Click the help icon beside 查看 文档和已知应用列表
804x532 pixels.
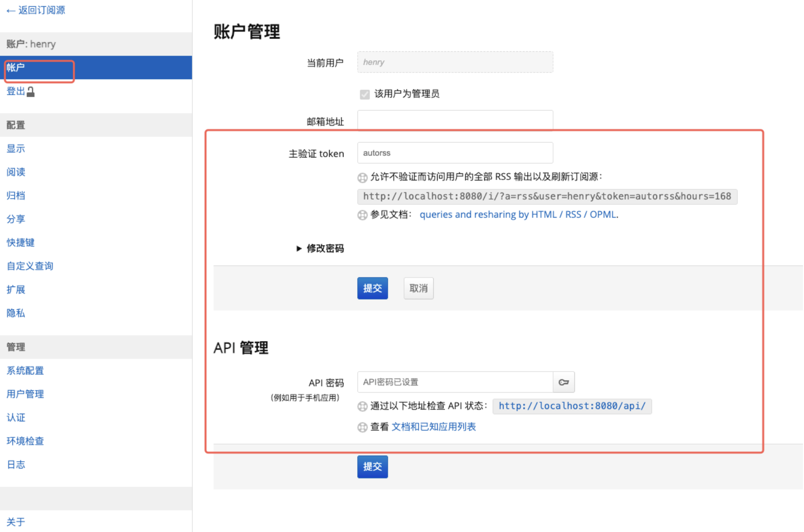[x=363, y=427]
